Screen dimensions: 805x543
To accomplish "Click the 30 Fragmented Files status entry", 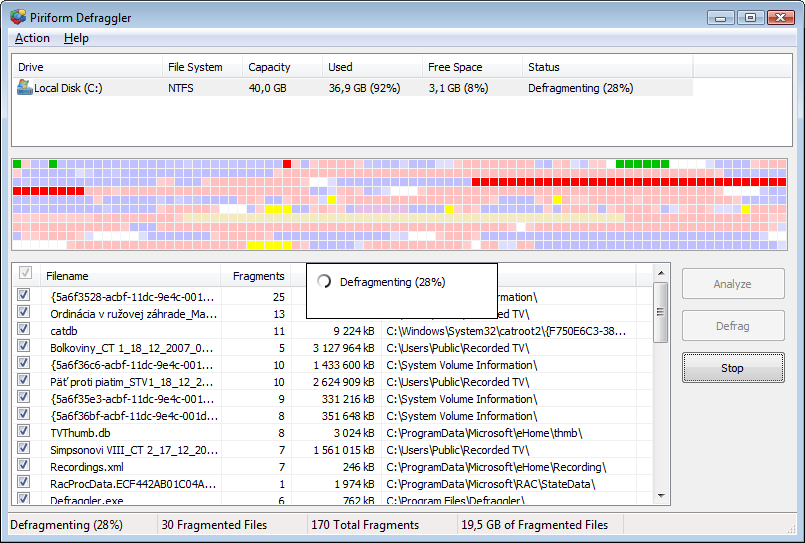I will pos(214,525).
